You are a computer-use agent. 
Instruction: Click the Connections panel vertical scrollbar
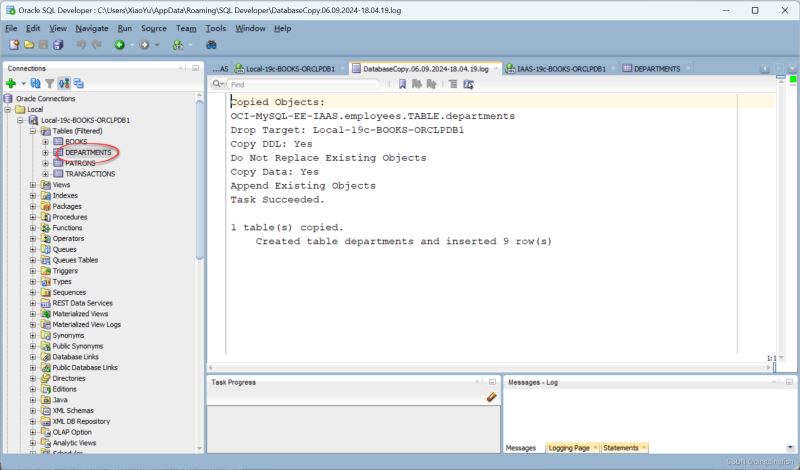coord(199,179)
